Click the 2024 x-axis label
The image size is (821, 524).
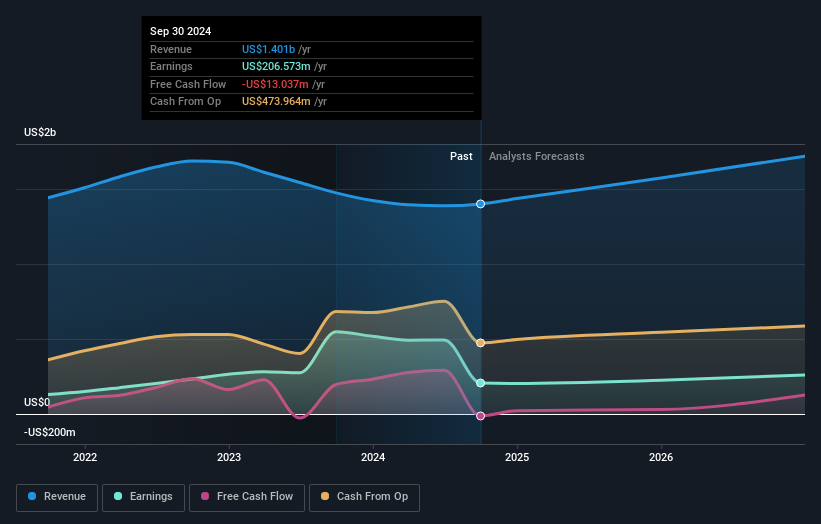[x=373, y=457]
